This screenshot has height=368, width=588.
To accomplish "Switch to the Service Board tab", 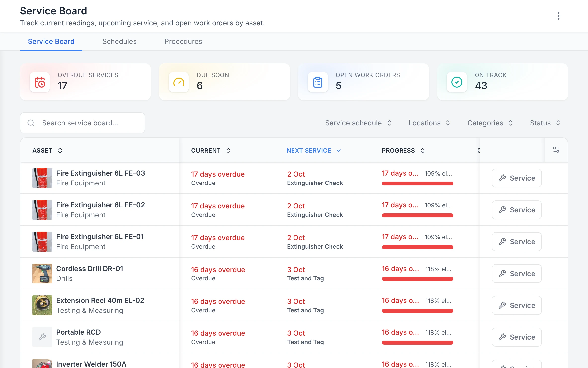I will (x=51, y=41).
